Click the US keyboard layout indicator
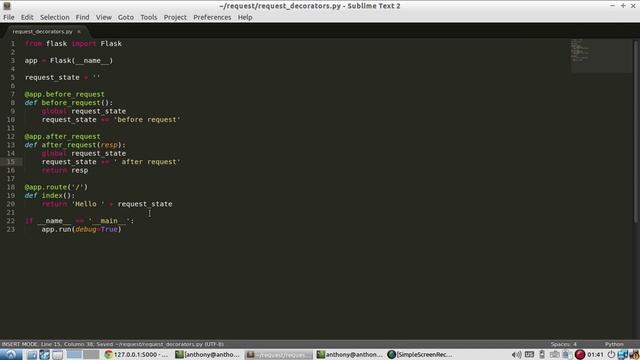Viewport: 640px width, 360px height. pyautogui.click(x=529, y=355)
